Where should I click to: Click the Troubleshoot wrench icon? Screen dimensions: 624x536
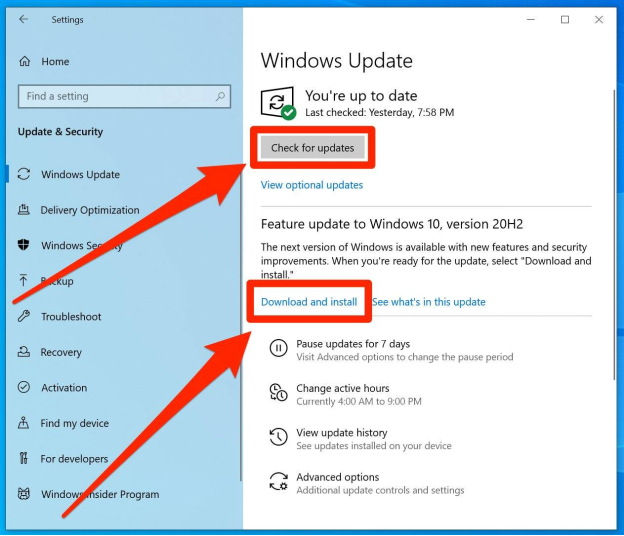[x=24, y=316]
